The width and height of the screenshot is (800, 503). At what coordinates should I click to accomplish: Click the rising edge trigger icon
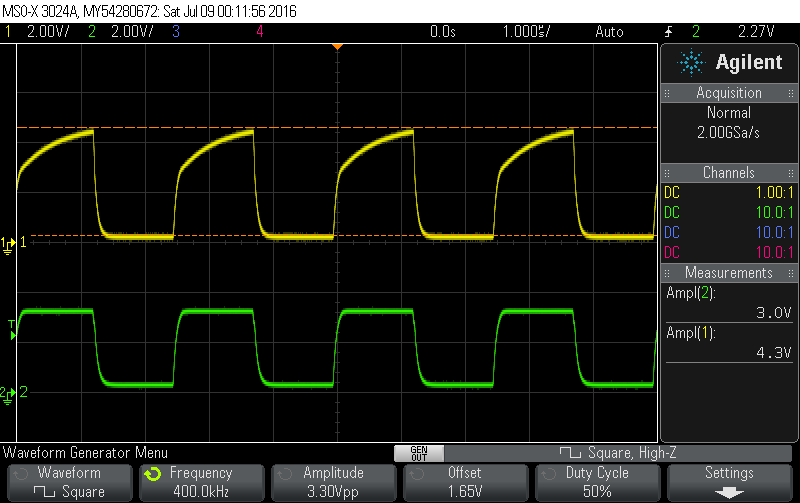(x=669, y=32)
